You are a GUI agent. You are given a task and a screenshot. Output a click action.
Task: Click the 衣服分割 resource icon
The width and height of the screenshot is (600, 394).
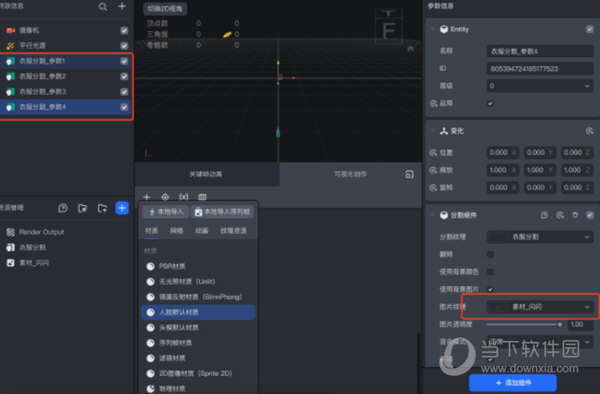tap(11, 247)
